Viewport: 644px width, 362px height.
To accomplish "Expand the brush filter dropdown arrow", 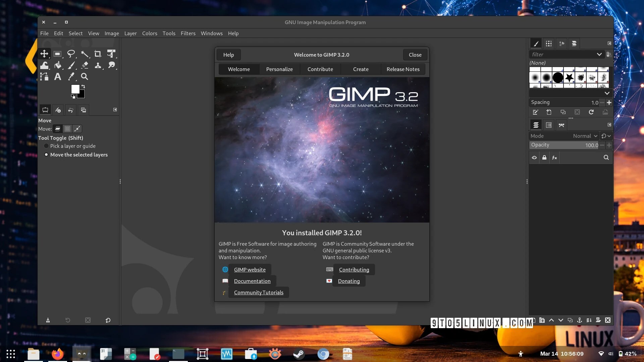I will (x=599, y=54).
